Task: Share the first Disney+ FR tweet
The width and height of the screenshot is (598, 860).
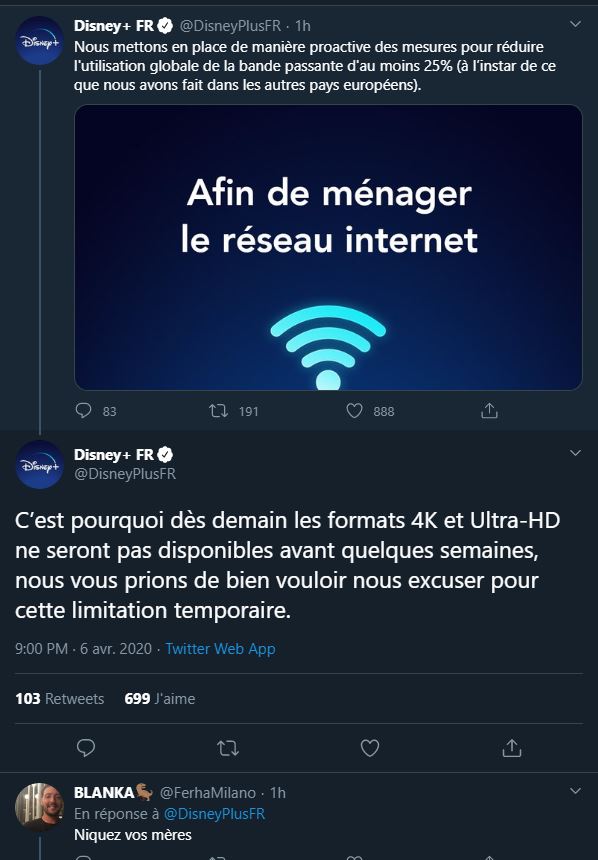Action: coord(489,411)
